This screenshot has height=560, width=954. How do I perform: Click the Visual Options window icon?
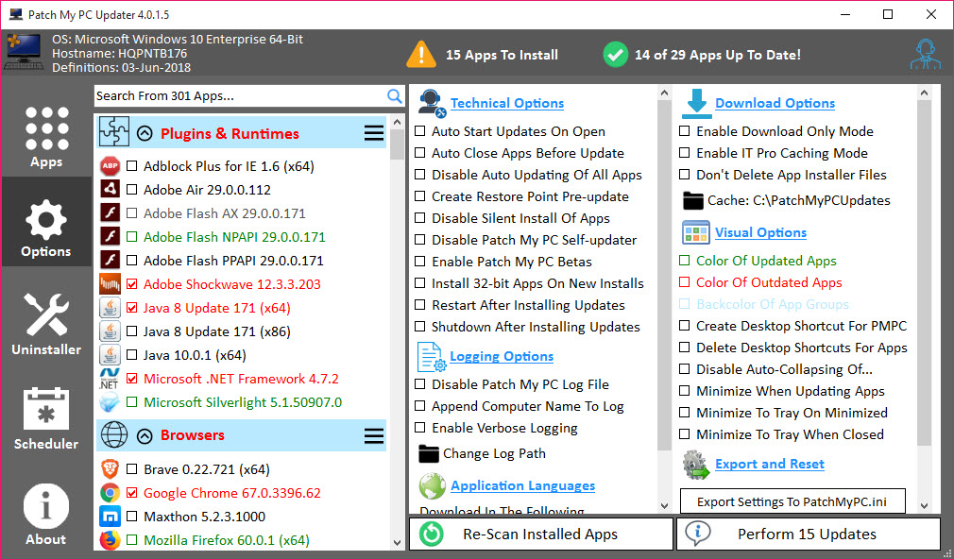(696, 232)
